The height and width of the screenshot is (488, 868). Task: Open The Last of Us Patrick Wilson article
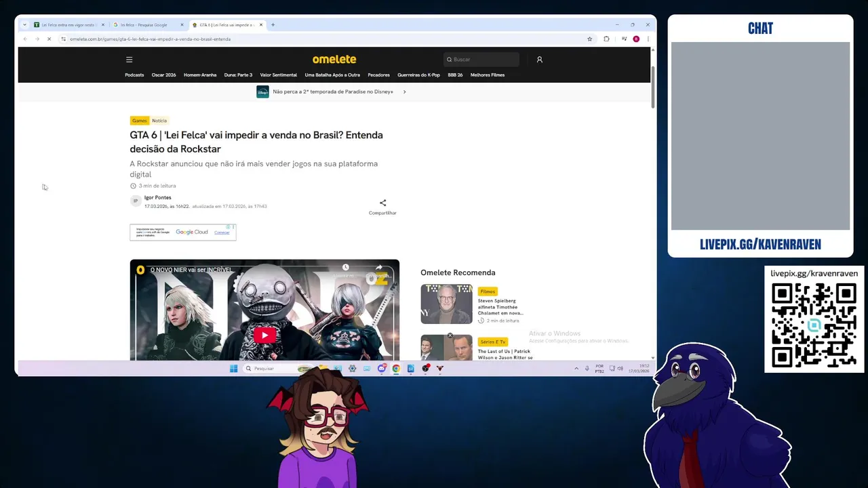(x=505, y=354)
